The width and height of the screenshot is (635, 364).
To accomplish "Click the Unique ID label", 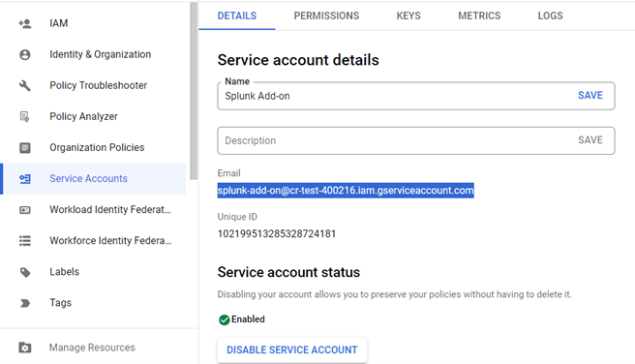I will [237, 217].
